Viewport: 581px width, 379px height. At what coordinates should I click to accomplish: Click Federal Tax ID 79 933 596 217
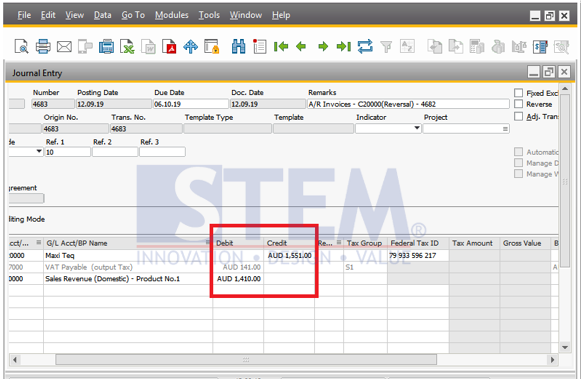click(x=412, y=255)
